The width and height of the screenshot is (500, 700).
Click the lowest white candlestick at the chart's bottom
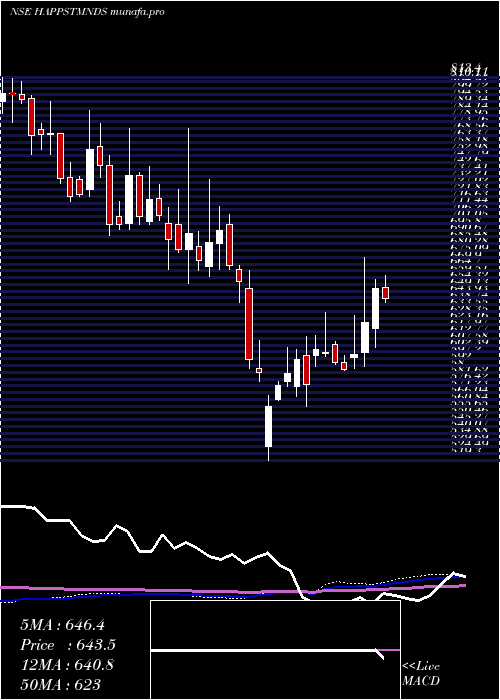click(x=268, y=426)
